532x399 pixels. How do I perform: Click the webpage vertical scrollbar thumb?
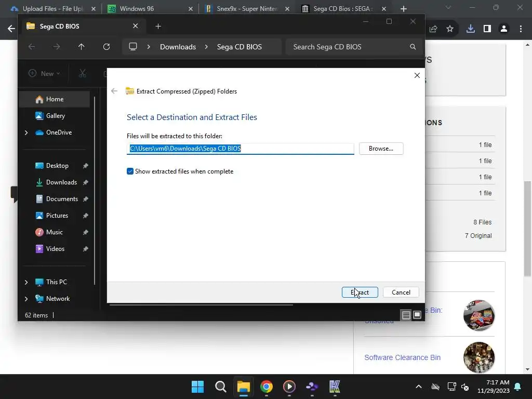527,229
